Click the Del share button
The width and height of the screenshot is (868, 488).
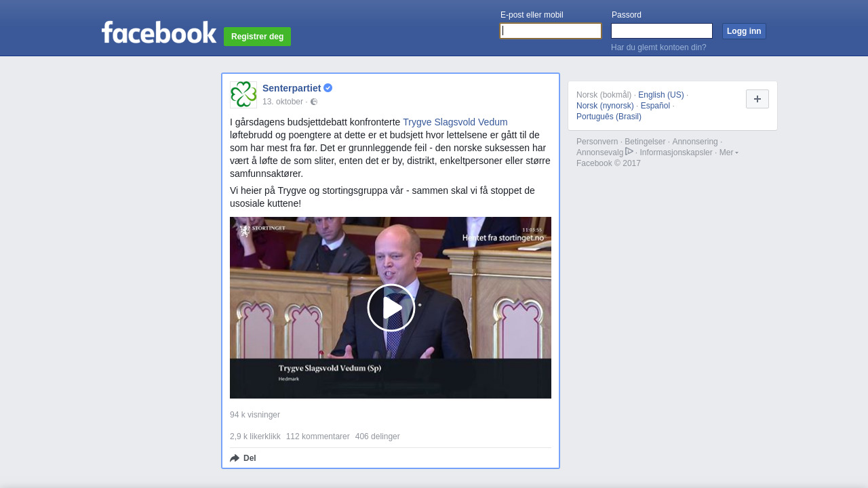243,458
